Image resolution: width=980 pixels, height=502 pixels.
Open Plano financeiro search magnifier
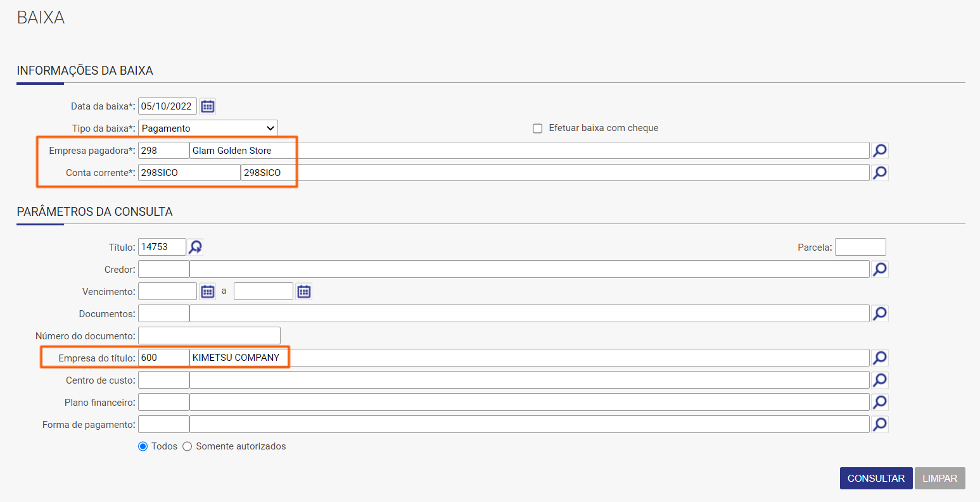(x=880, y=402)
